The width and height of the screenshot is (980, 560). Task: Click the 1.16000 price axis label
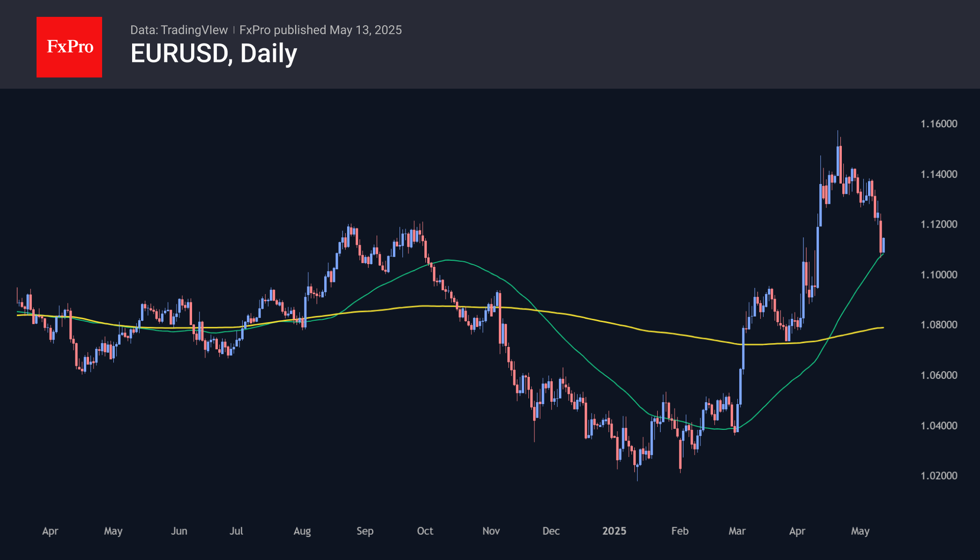(x=939, y=124)
